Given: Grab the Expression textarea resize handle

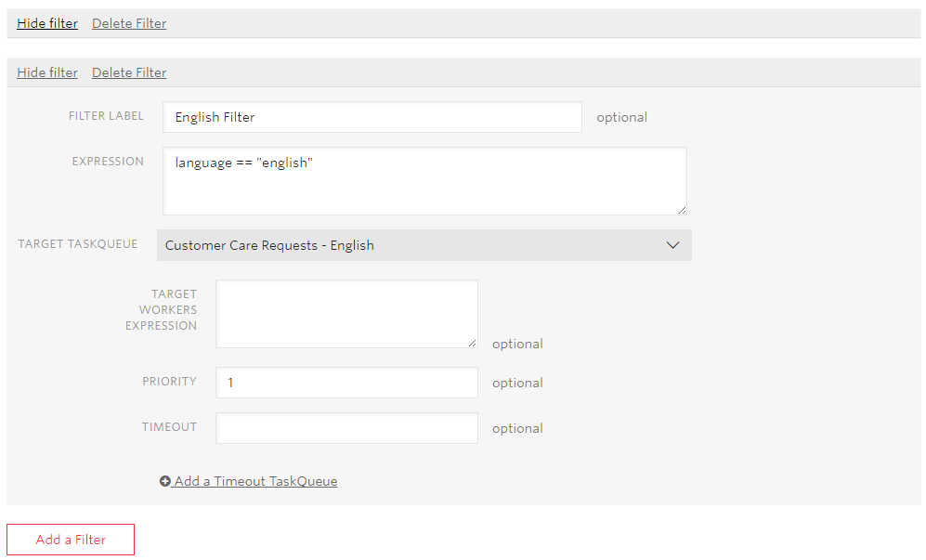Looking at the screenshot, I should (x=682, y=210).
